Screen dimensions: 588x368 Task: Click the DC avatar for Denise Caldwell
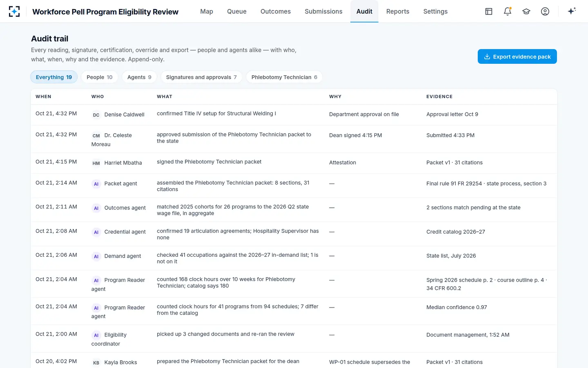[x=96, y=115]
